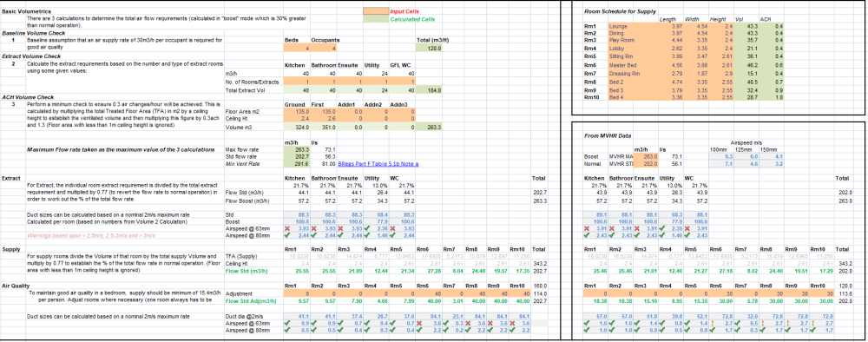The height and width of the screenshot is (342, 868).
Task: Select the Utility m3/h value 24
Action: [376, 73]
